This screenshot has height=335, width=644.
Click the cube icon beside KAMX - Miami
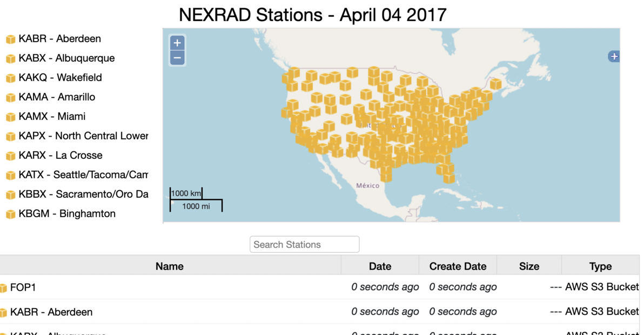click(10, 117)
